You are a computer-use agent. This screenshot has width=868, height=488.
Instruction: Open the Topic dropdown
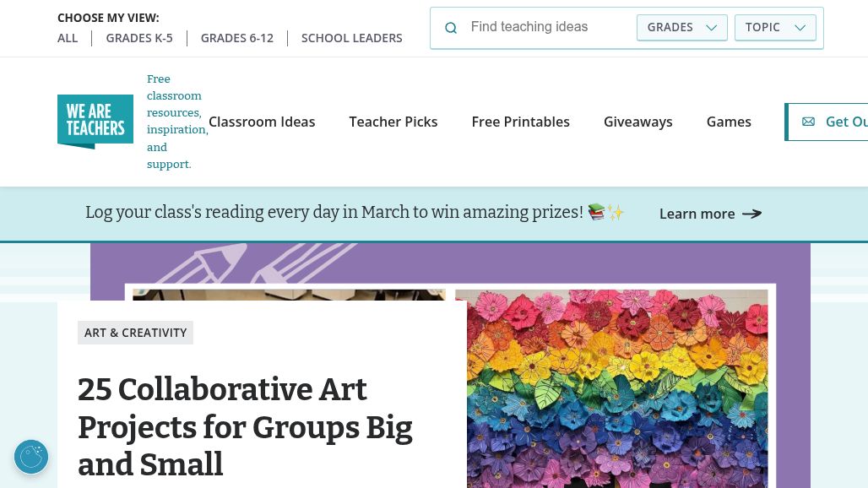[x=775, y=27]
